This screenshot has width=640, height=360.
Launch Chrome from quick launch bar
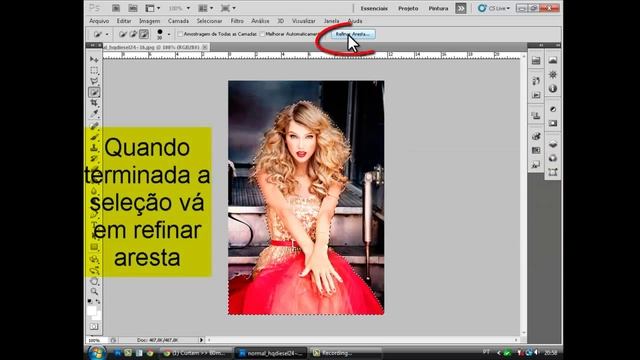coord(150,353)
